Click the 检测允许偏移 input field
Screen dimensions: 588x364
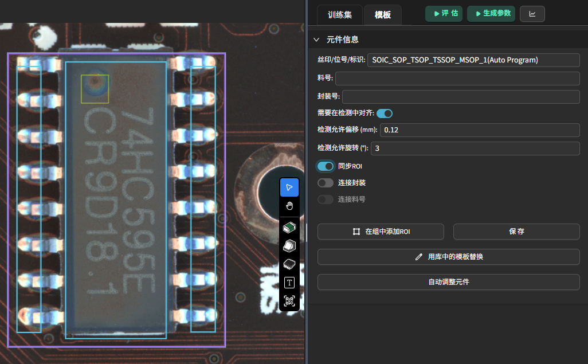480,130
